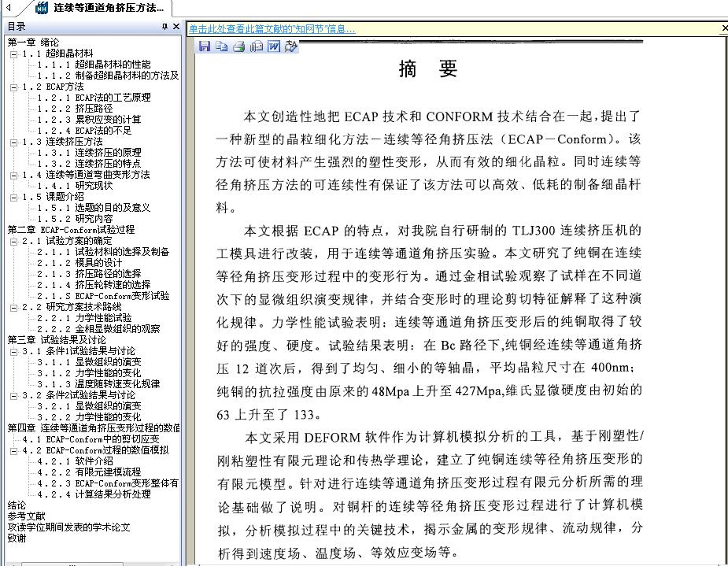Viewport: 728px width, 566px height.
Task: Pin the 目录 panel
Action: pos(164,27)
